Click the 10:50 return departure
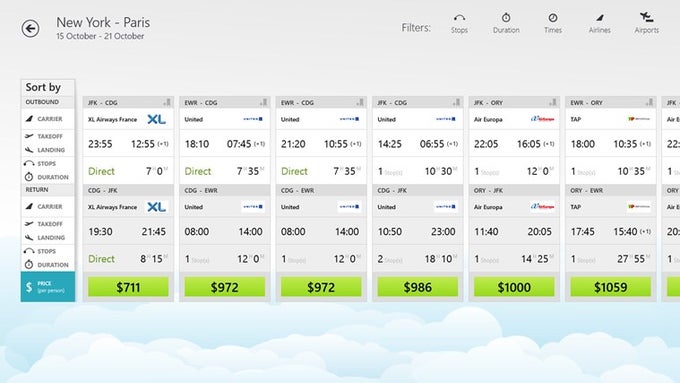The width and height of the screenshot is (680, 383). click(x=390, y=232)
